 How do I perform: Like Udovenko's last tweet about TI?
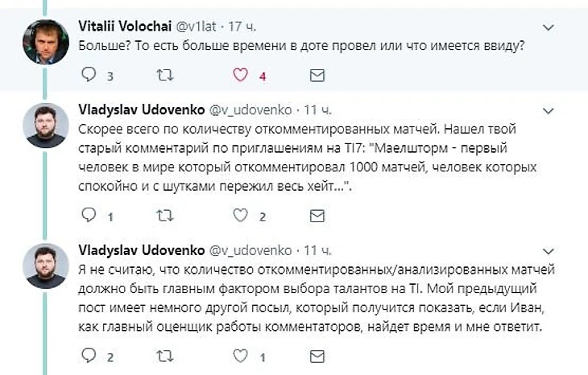[239, 355]
